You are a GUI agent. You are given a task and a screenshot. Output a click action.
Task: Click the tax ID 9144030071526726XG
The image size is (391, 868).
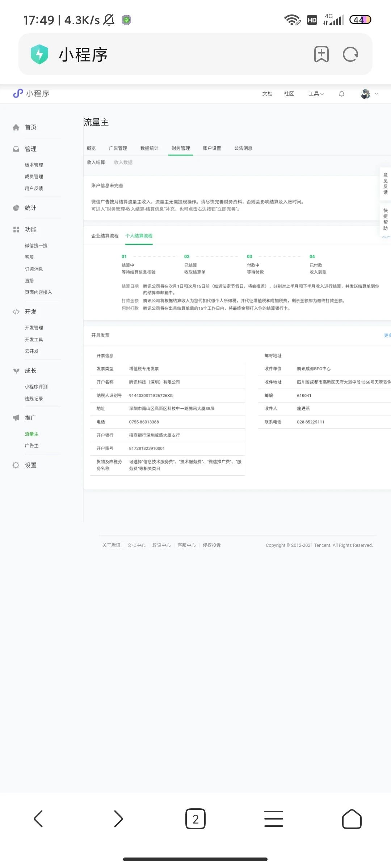click(151, 396)
